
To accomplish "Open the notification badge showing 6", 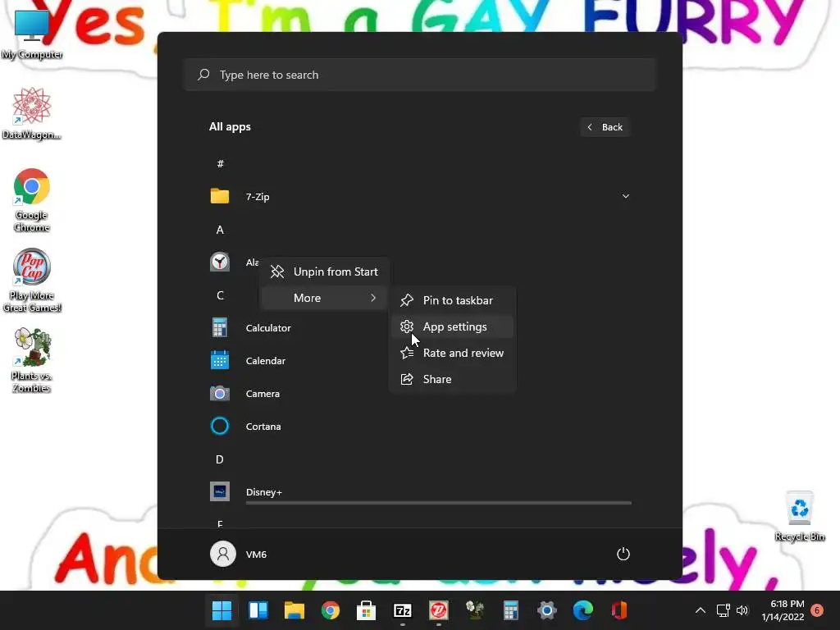I will [817, 610].
